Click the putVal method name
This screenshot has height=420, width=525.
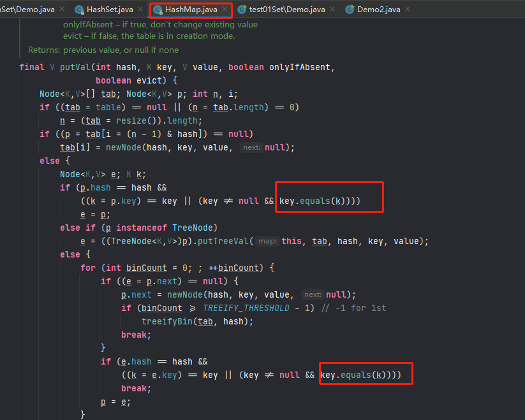(x=75, y=67)
